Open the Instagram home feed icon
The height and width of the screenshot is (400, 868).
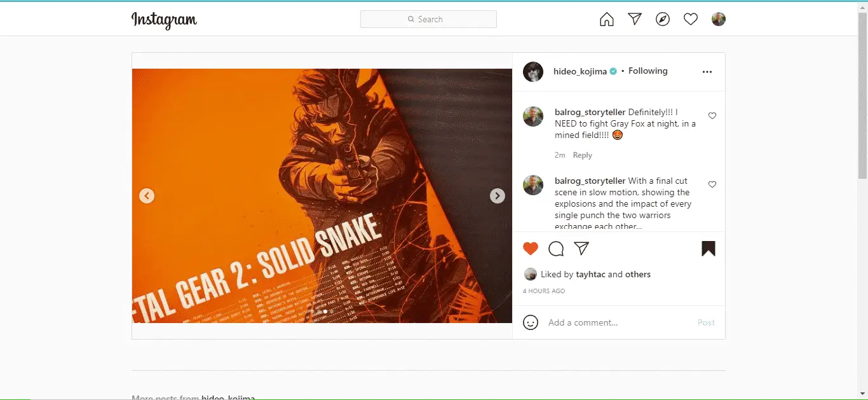pos(607,19)
